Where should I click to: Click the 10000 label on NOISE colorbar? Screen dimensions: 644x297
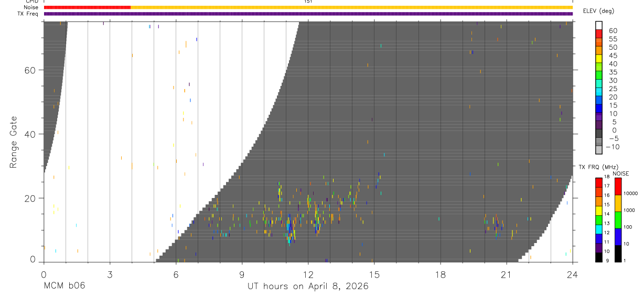click(631, 193)
